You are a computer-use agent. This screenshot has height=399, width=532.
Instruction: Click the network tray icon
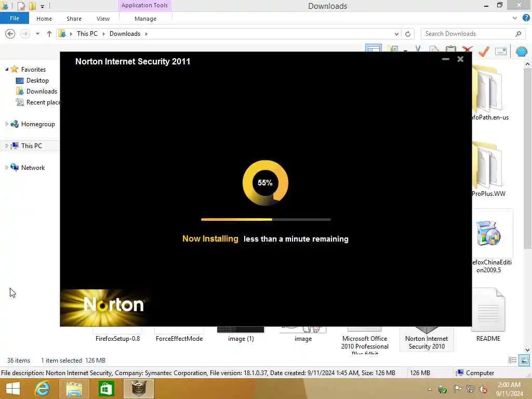tap(470, 389)
